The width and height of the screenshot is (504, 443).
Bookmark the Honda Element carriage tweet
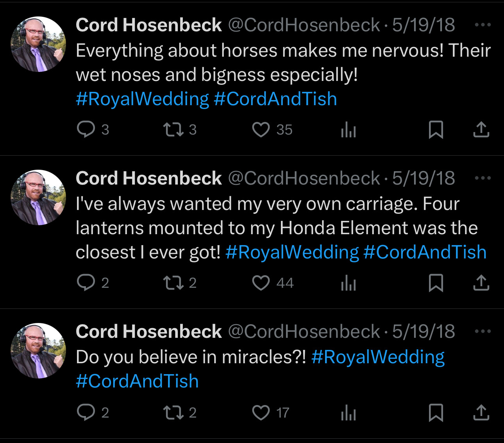(436, 283)
